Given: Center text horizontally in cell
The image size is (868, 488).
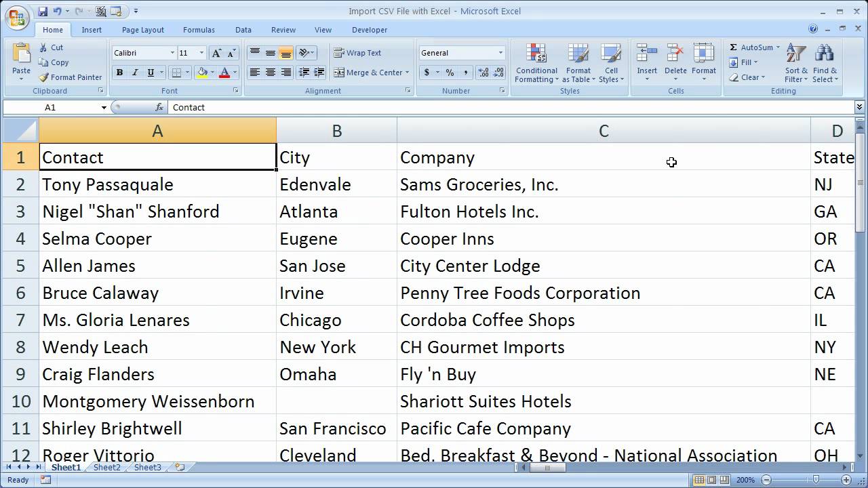Looking at the screenshot, I should click(x=271, y=73).
